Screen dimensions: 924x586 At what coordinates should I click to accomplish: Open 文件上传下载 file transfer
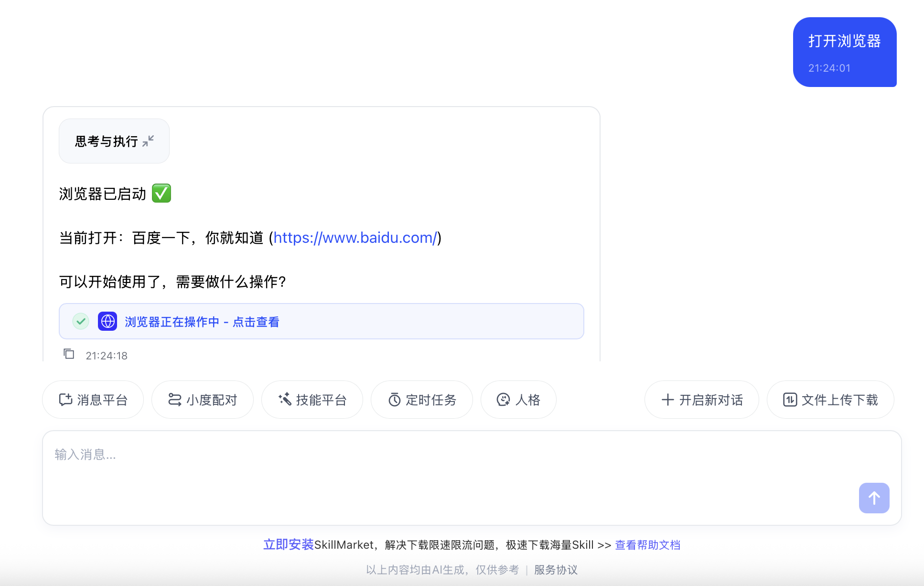click(830, 400)
